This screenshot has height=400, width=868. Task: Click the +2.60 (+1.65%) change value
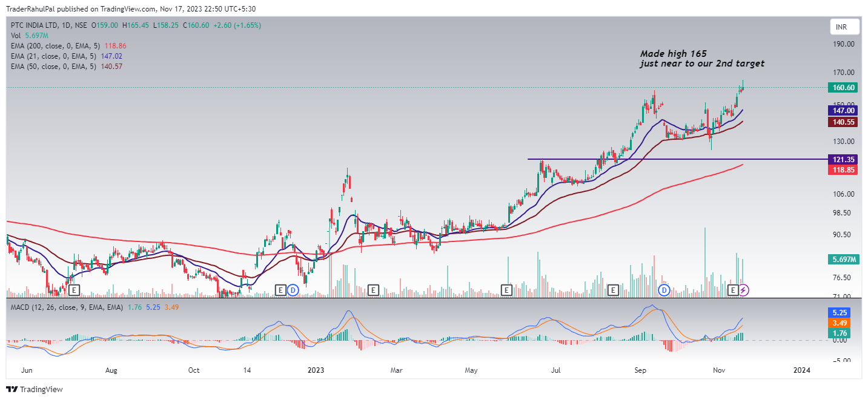point(236,25)
